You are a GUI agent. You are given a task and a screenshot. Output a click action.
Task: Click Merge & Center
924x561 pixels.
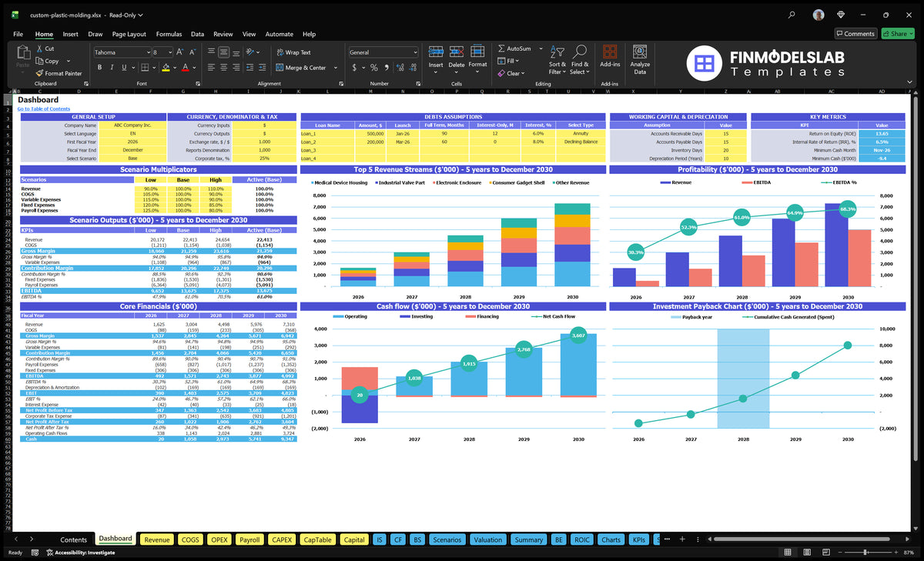click(300, 68)
